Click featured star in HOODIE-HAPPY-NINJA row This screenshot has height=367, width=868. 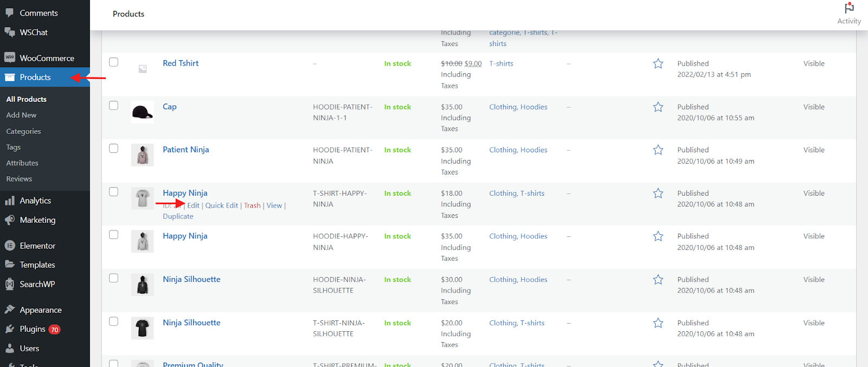(x=658, y=236)
